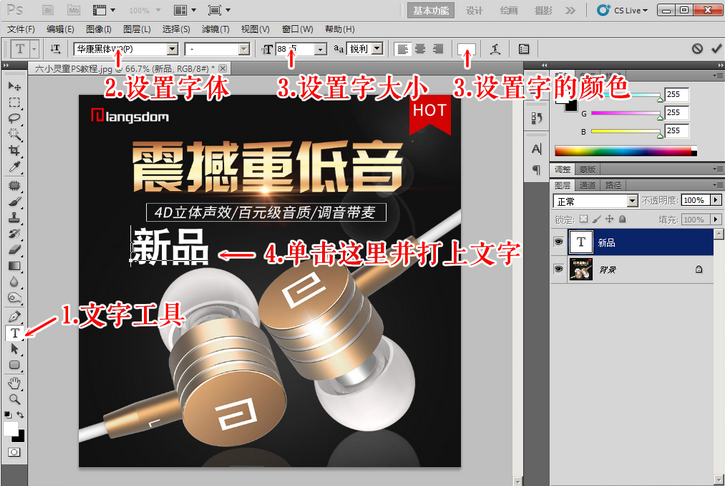
Task: Select the Spot Healing Brush tool
Action: (14, 185)
